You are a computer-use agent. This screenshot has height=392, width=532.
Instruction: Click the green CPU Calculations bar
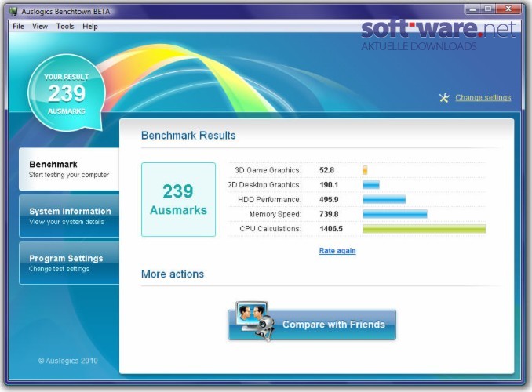click(424, 229)
